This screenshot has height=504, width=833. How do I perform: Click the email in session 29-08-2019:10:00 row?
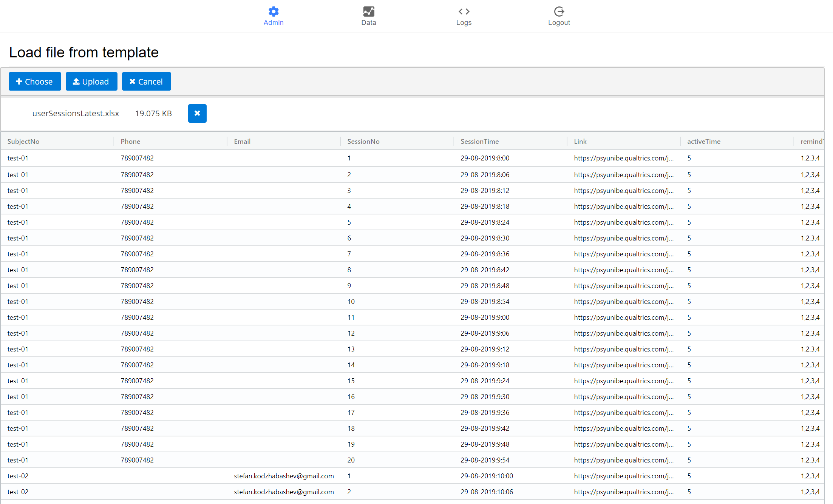click(284, 476)
